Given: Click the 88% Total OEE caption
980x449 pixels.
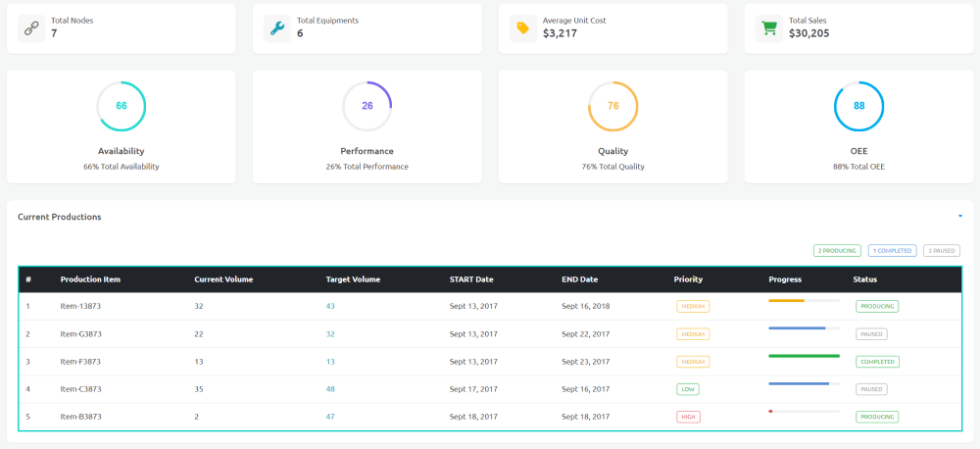Looking at the screenshot, I should click(858, 167).
